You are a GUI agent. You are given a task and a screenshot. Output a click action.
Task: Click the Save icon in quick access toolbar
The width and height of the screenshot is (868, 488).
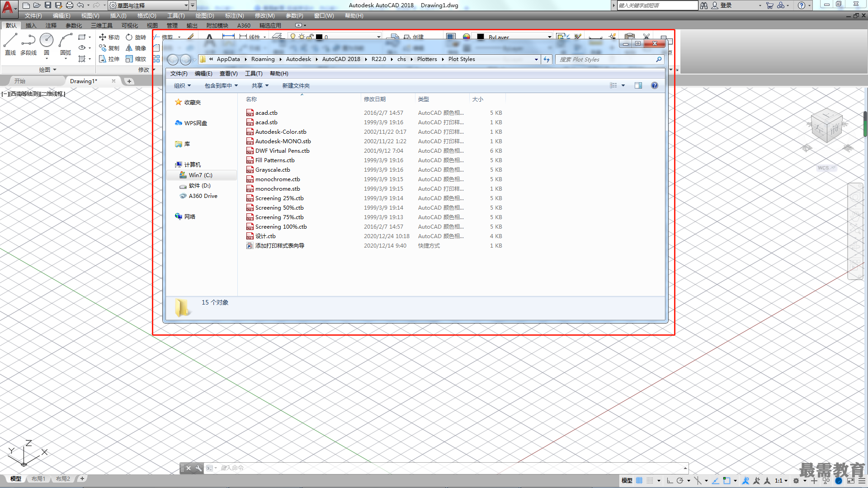[x=48, y=5]
